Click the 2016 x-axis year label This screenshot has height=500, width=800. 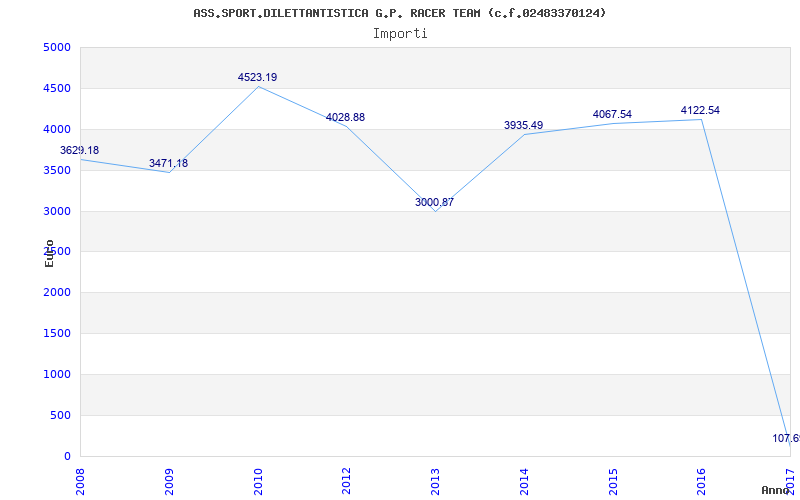click(702, 482)
